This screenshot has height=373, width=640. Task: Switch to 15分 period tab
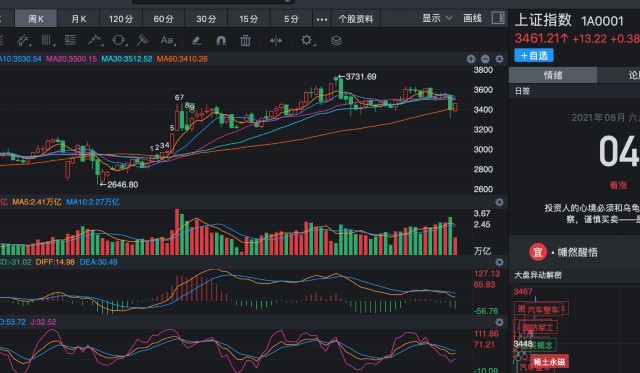[248, 19]
